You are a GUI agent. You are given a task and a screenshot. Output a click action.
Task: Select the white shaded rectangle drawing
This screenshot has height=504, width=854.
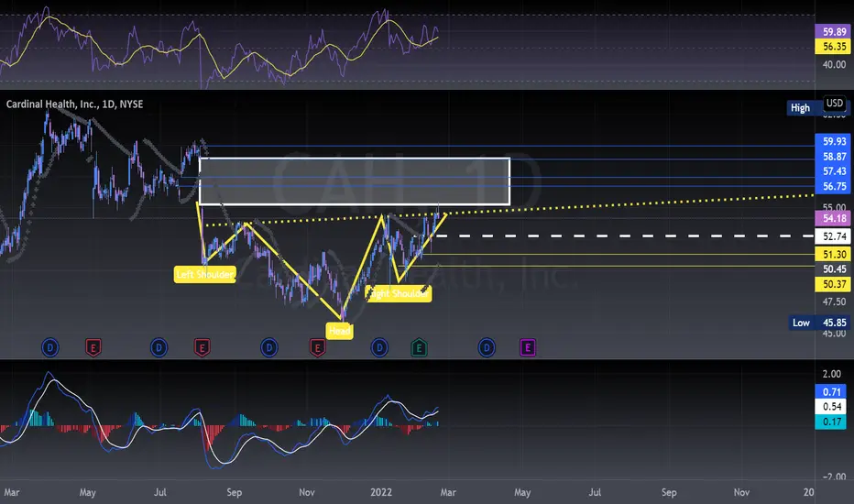tap(355, 181)
